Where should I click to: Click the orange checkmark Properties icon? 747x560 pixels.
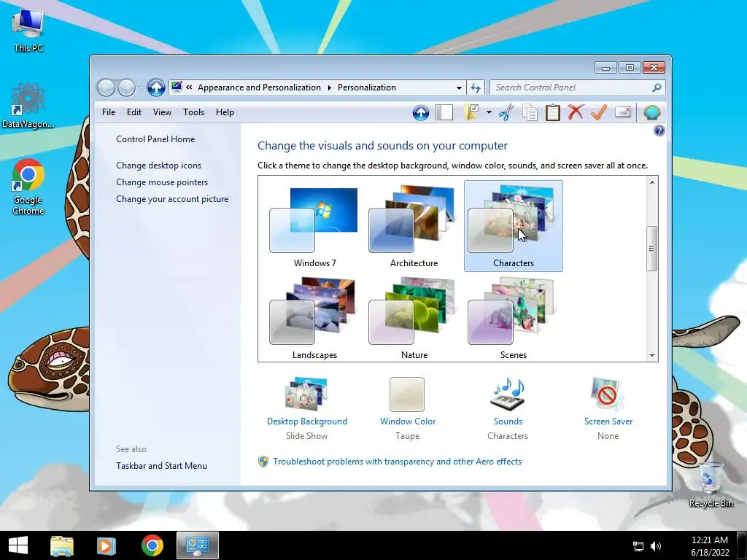599,112
